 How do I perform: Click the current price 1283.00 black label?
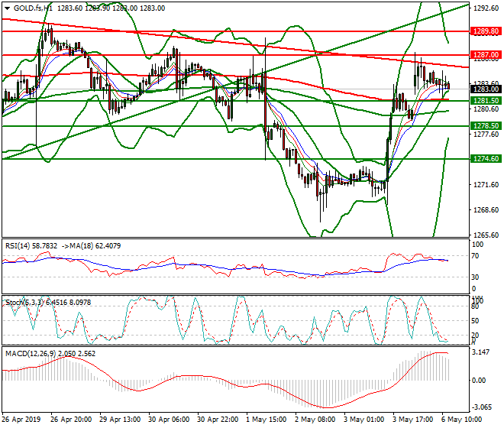[486, 89]
